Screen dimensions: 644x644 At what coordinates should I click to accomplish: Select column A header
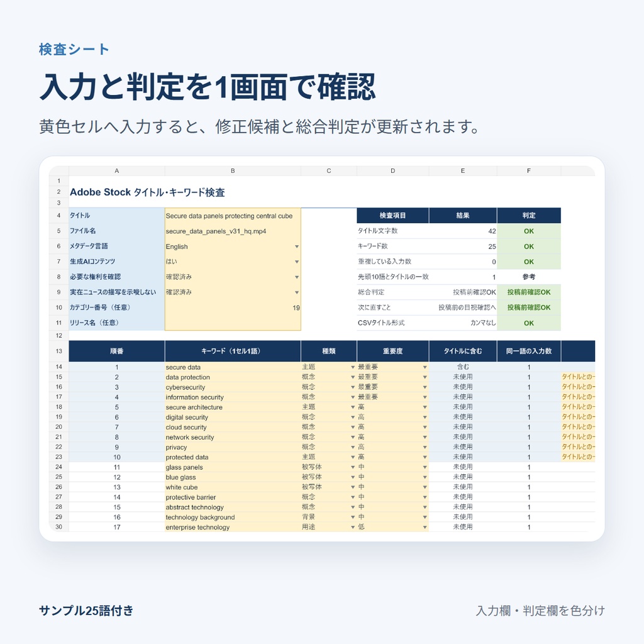[x=116, y=171]
